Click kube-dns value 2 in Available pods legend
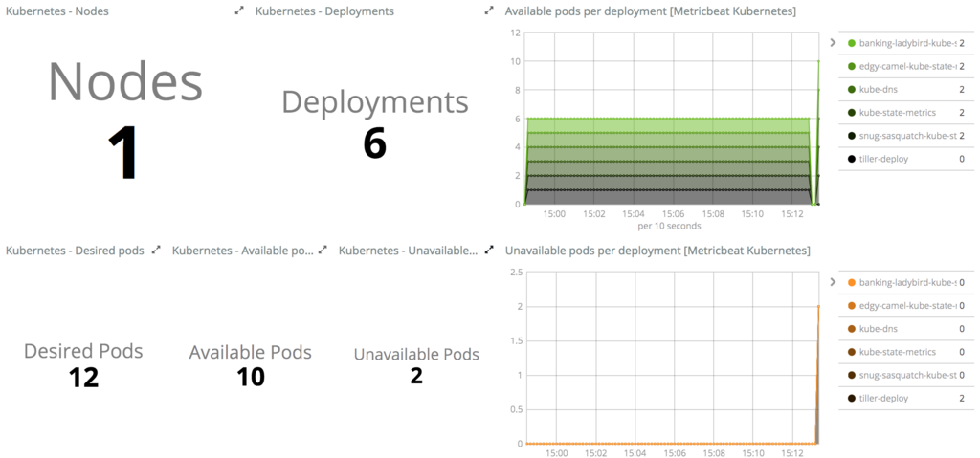This screenshot has height=458, width=980. tap(962, 89)
